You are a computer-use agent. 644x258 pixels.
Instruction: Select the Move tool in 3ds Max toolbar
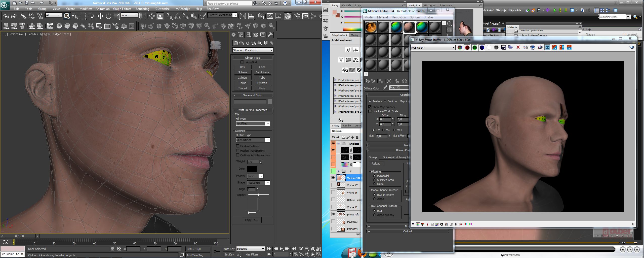[100, 16]
